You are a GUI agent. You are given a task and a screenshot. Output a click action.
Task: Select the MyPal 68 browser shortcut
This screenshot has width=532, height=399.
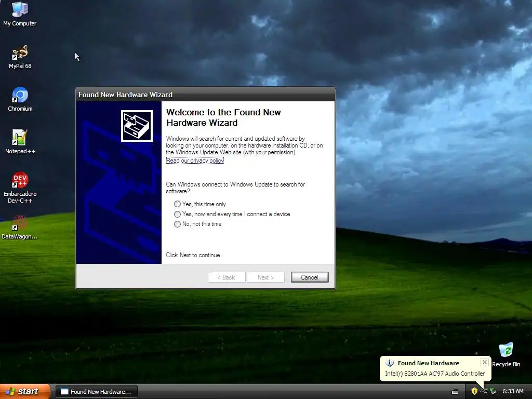(x=20, y=57)
